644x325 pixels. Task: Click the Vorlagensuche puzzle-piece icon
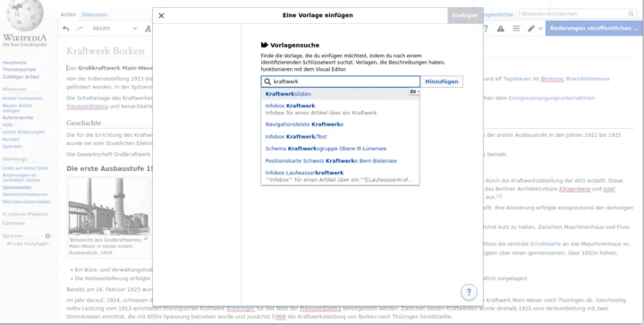(265, 45)
